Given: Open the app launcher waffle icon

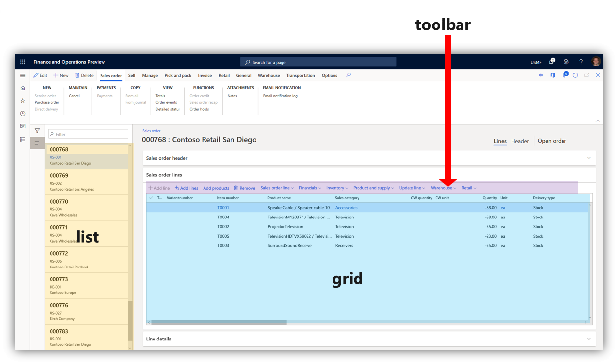Looking at the screenshot, I should click(x=23, y=62).
